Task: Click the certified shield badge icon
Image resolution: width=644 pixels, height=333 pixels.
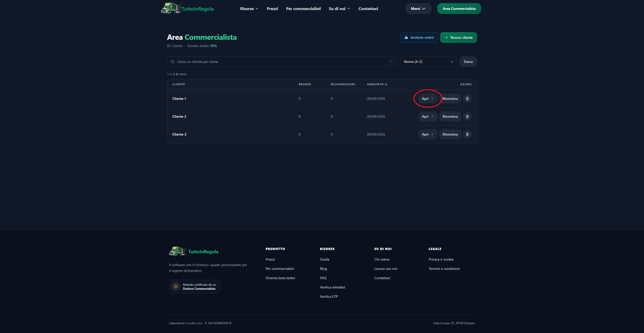Action: click(x=176, y=286)
